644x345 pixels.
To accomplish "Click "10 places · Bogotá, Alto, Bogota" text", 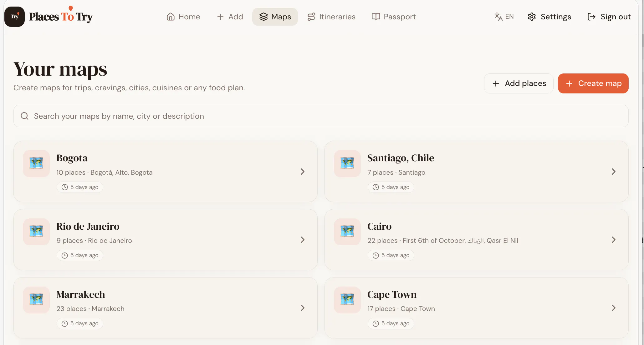I will (105, 172).
